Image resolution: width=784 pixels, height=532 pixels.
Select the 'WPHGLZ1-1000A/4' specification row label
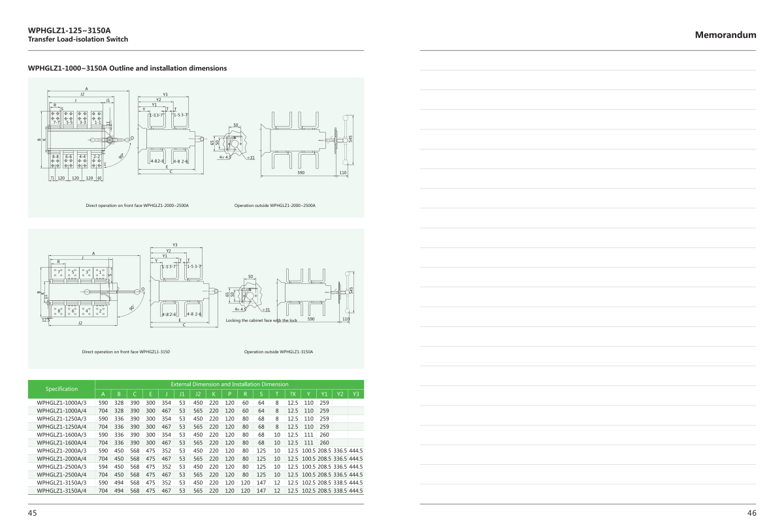61,411
